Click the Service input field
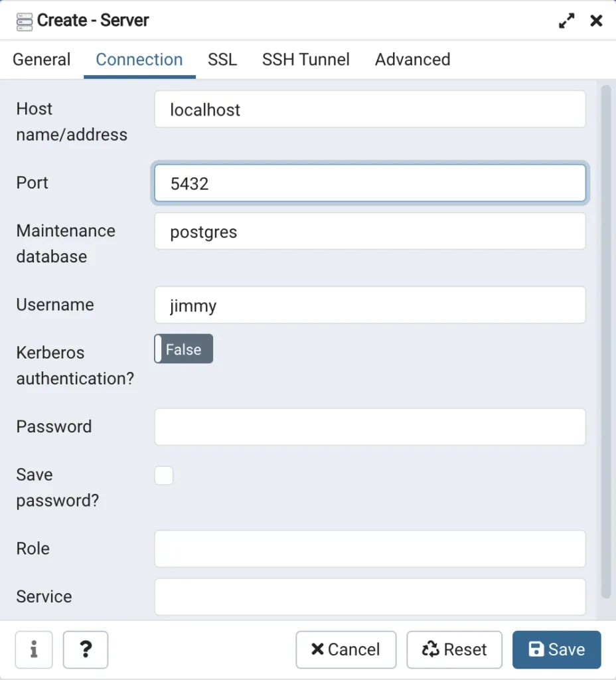616x680 pixels. click(x=370, y=597)
